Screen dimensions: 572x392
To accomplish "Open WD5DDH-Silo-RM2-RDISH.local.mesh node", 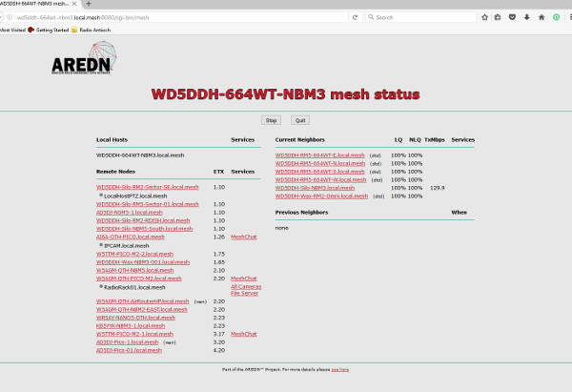I will tap(143, 220).
